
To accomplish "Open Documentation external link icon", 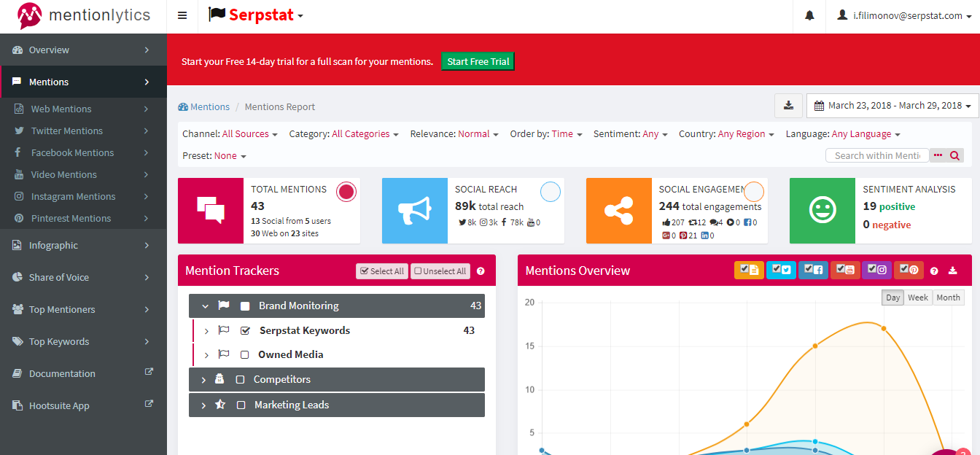I will pos(149,372).
